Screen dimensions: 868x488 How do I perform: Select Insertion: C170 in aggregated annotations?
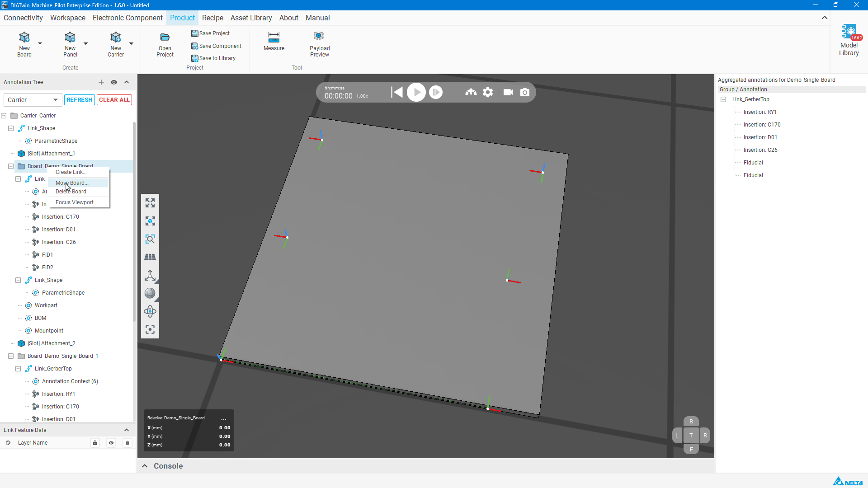coord(762,125)
